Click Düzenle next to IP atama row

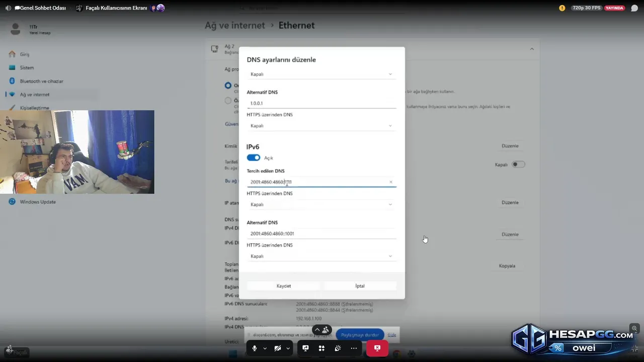point(510,203)
